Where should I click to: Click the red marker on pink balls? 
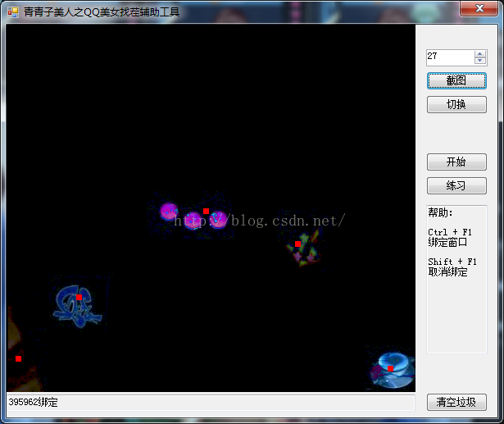tap(206, 211)
